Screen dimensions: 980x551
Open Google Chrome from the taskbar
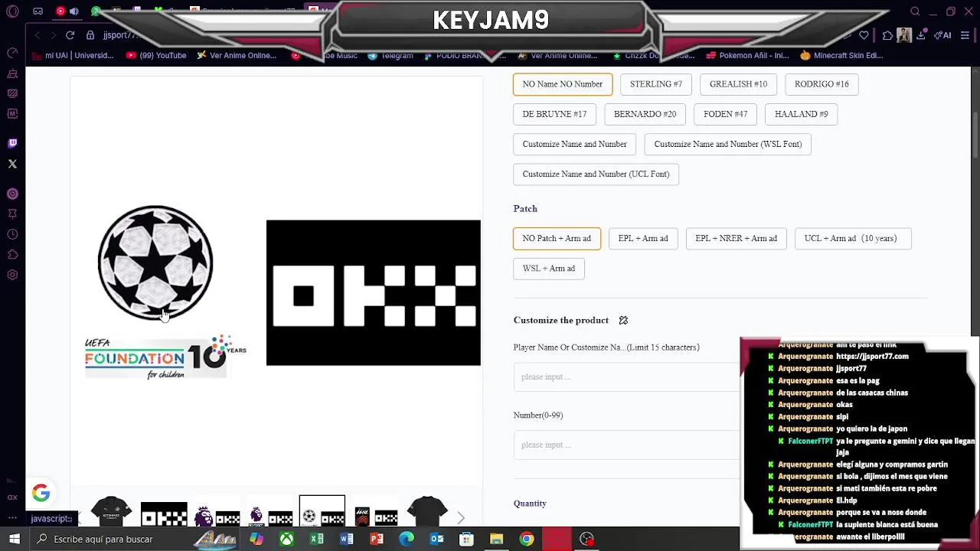pos(527,539)
